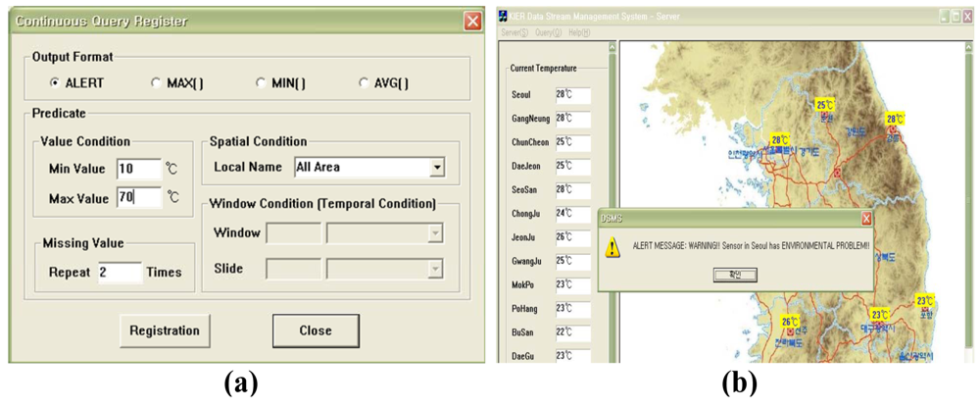
Task: Expand the Slide unit dropdown
Action: tap(435, 269)
